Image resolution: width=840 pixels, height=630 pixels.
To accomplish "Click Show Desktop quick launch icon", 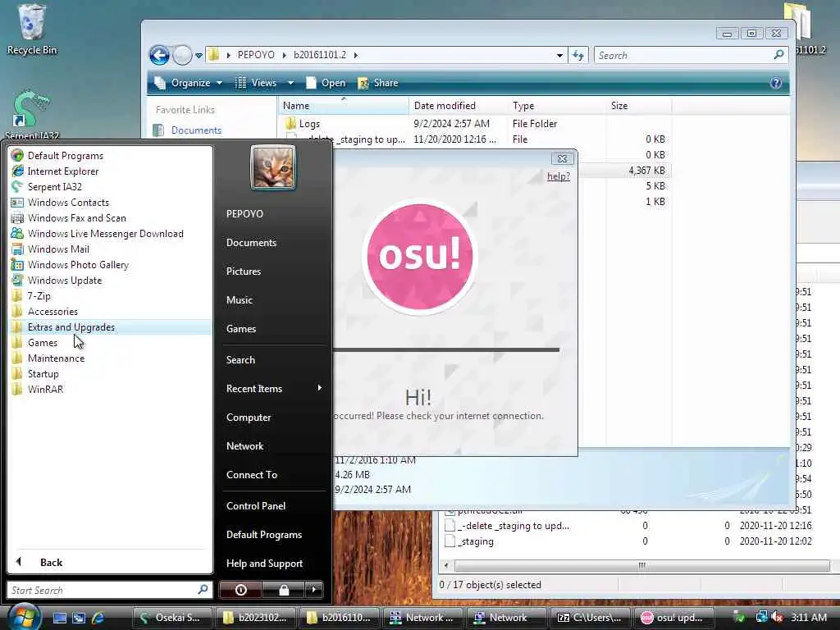I will click(x=59, y=618).
